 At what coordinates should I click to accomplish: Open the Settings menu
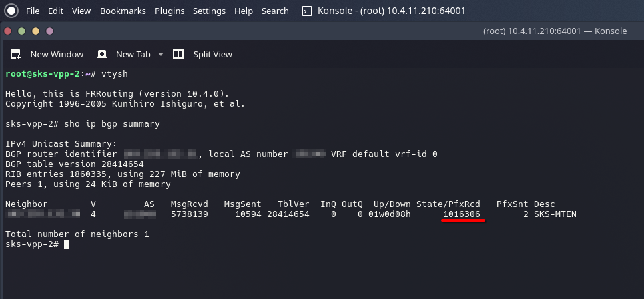pos(209,11)
